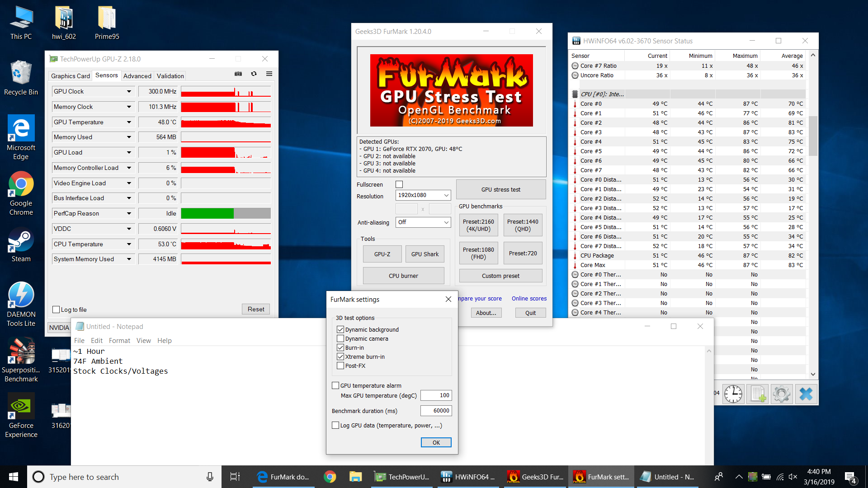
Task: Click GPU-Z Reset button
Action: pyautogui.click(x=256, y=309)
